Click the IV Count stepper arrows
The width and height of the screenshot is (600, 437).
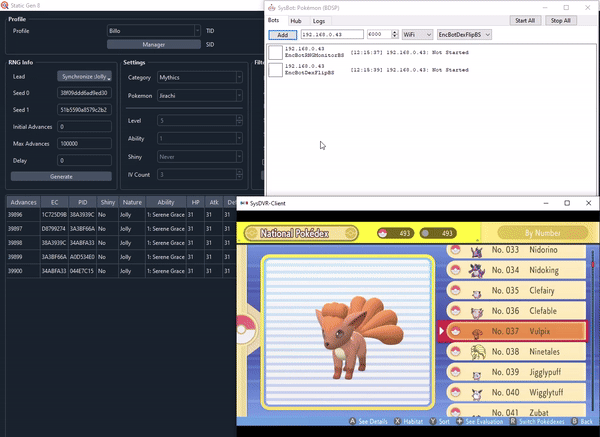[x=239, y=174]
